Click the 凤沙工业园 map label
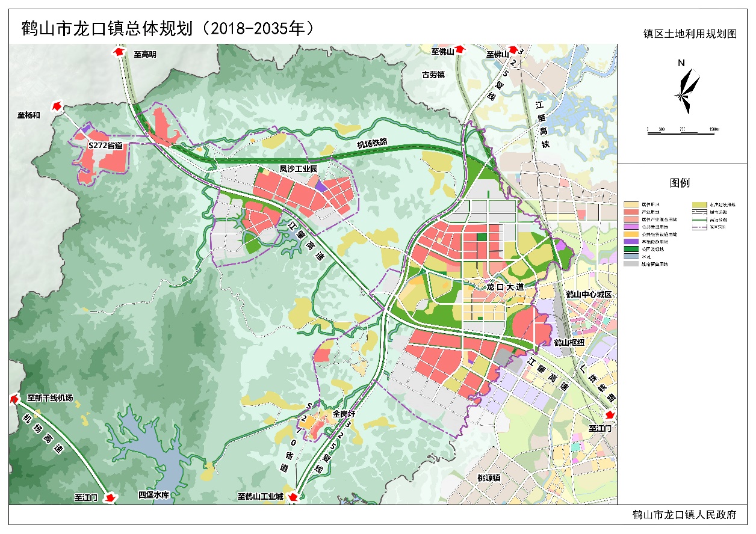 298,170
